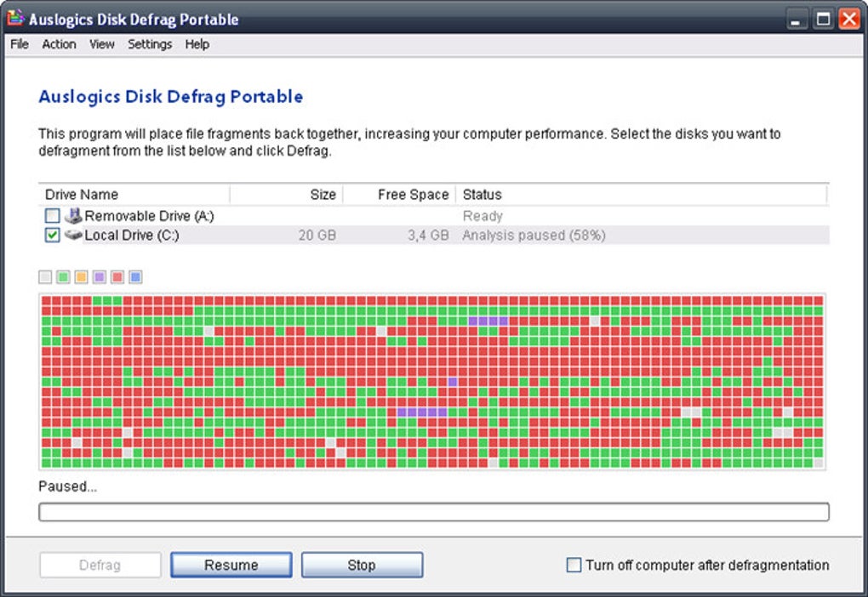Open the File menu
The width and height of the screenshot is (868, 597).
(20, 44)
